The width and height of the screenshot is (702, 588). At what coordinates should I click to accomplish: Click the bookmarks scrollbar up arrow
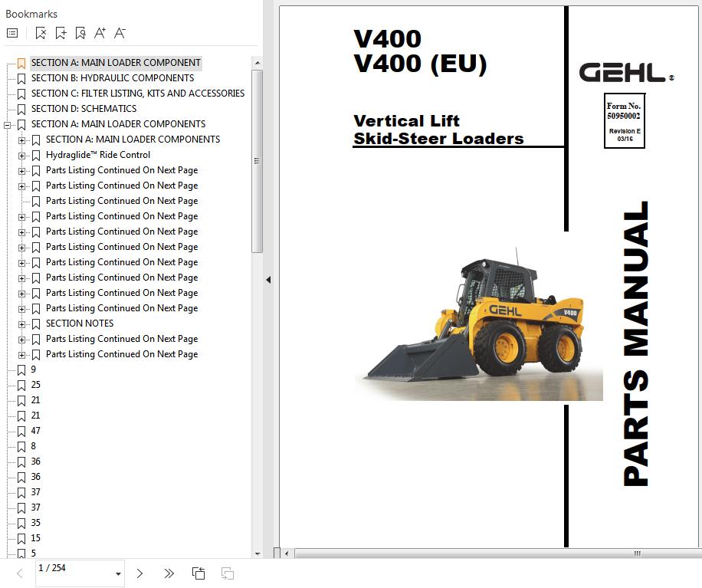tap(258, 63)
